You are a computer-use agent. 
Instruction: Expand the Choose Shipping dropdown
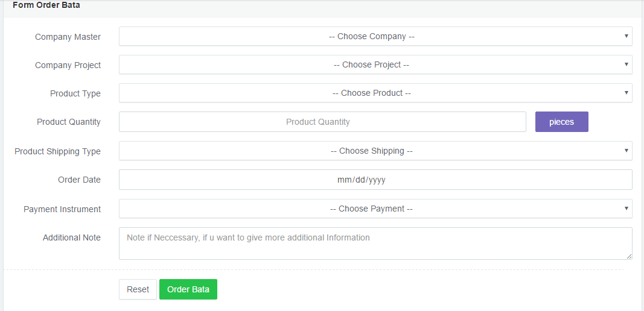(375, 151)
